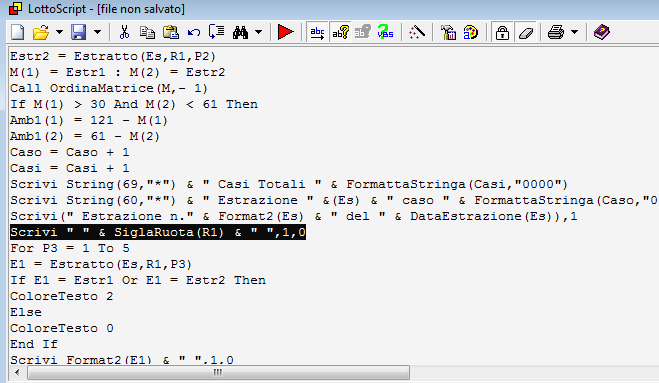The image size is (659, 383).
Task: Click the line 'Caso = Caso + 1'
Action: (69, 152)
